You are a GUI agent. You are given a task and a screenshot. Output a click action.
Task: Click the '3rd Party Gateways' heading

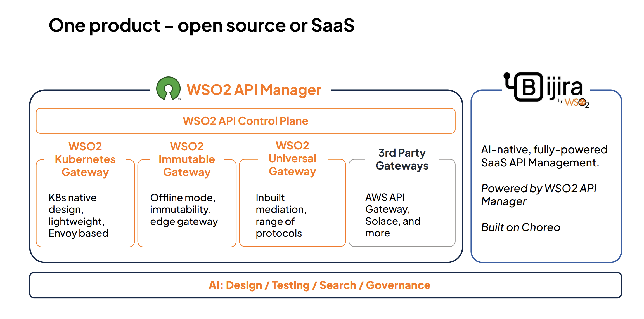[x=402, y=159]
